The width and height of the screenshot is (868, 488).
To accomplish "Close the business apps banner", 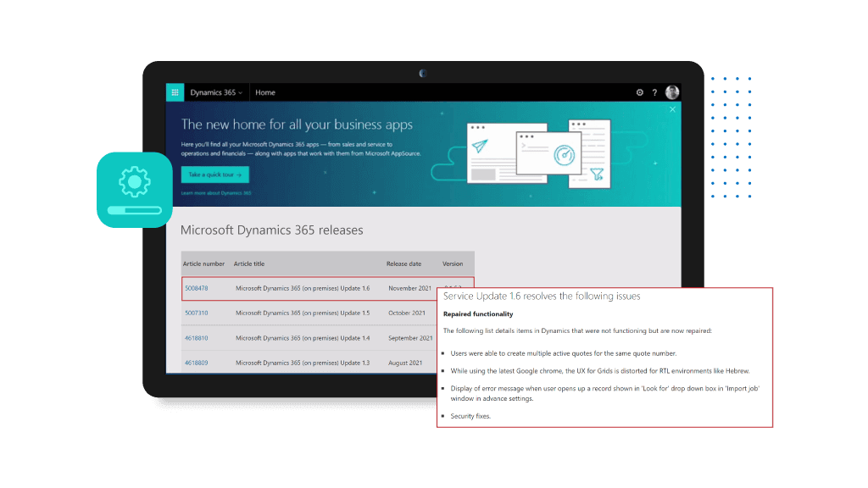I will tap(673, 109).
